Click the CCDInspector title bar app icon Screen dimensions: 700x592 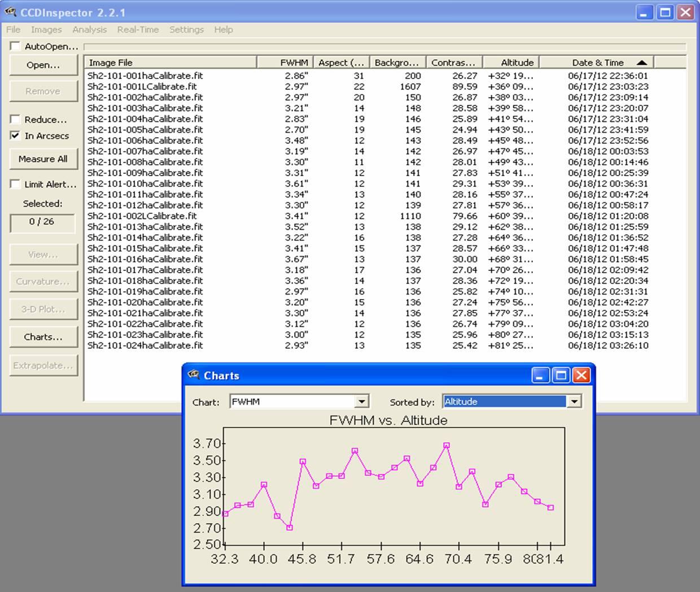point(10,12)
